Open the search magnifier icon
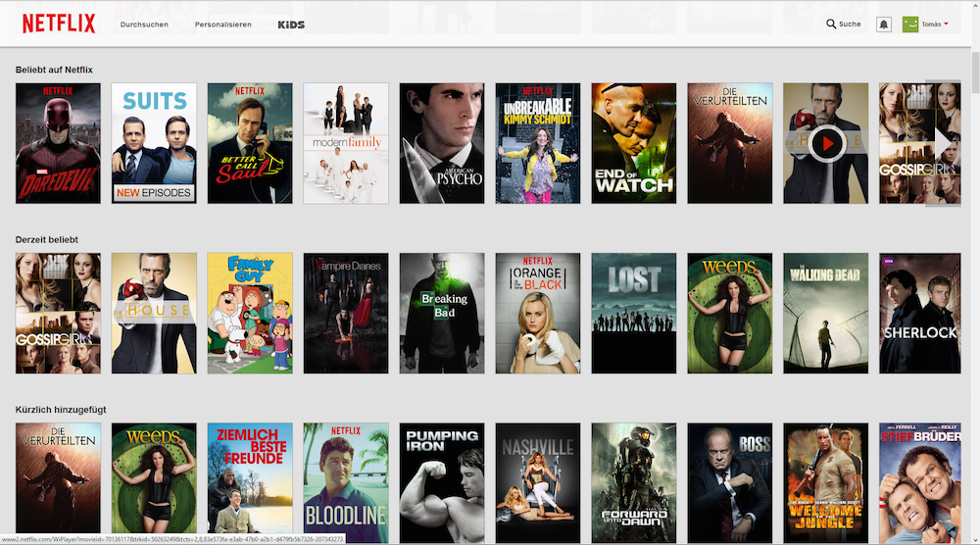Screen dimensions: 980x545 click(831, 24)
